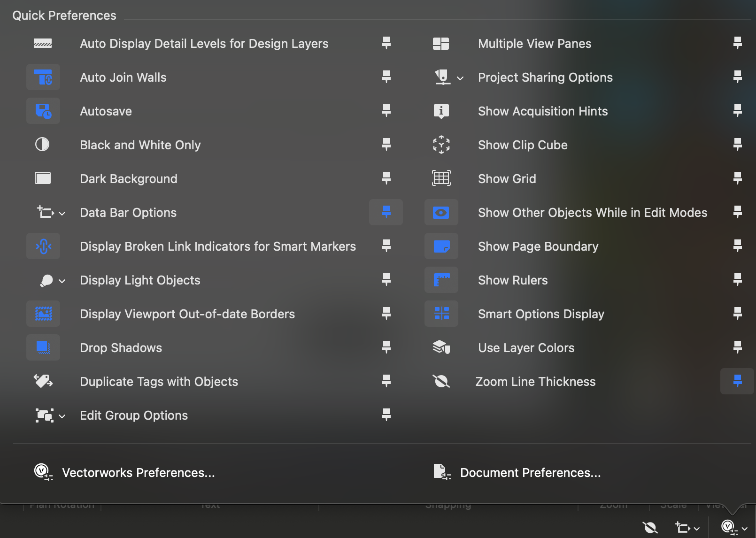Pin Show Grid to the view bar
The width and height of the screenshot is (756, 538).
pyautogui.click(x=737, y=178)
